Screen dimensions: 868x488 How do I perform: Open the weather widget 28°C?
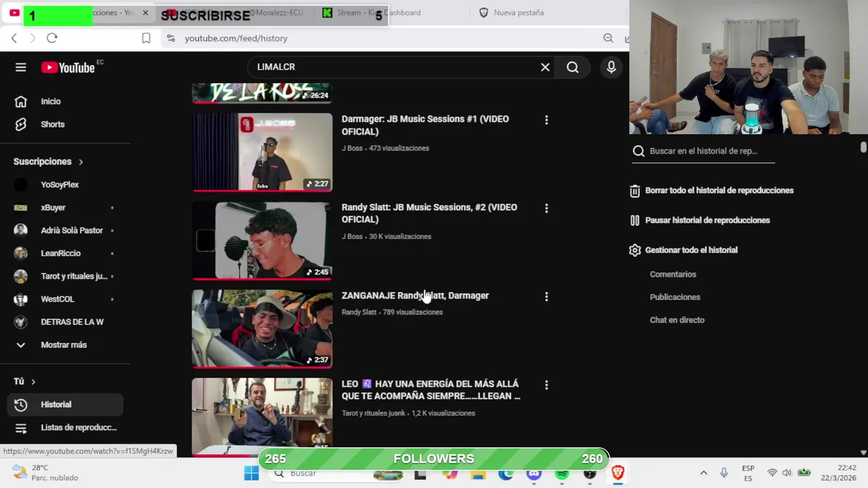tap(46, 473)
